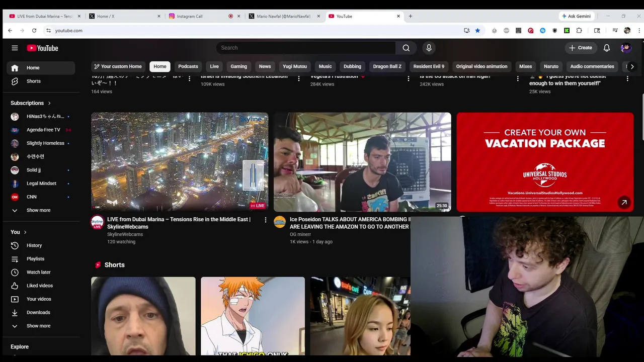Show more filter chips with right arrow
Screen dimensions: 644x362
[x=632, y=66]
